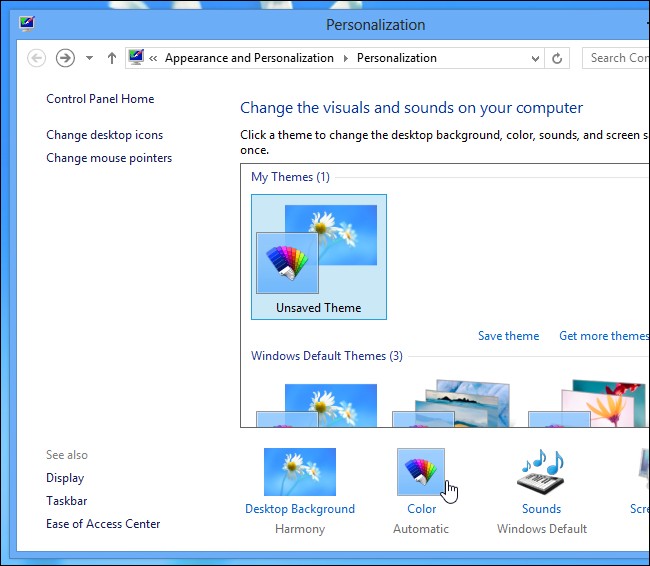Click the Personalization breadcrumb in address bar

397,58
